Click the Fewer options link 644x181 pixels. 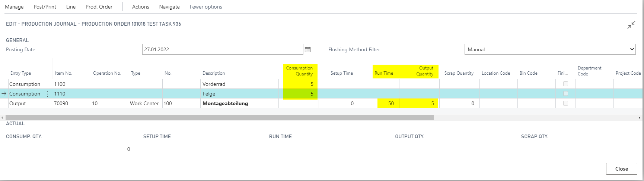[x=206, y=7]
